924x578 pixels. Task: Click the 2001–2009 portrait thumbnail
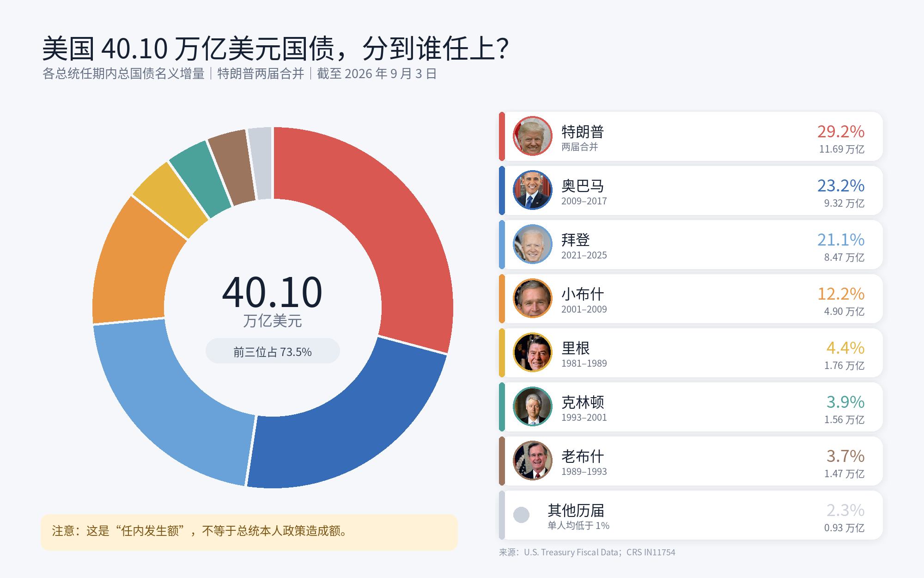(x=533, y=298)
